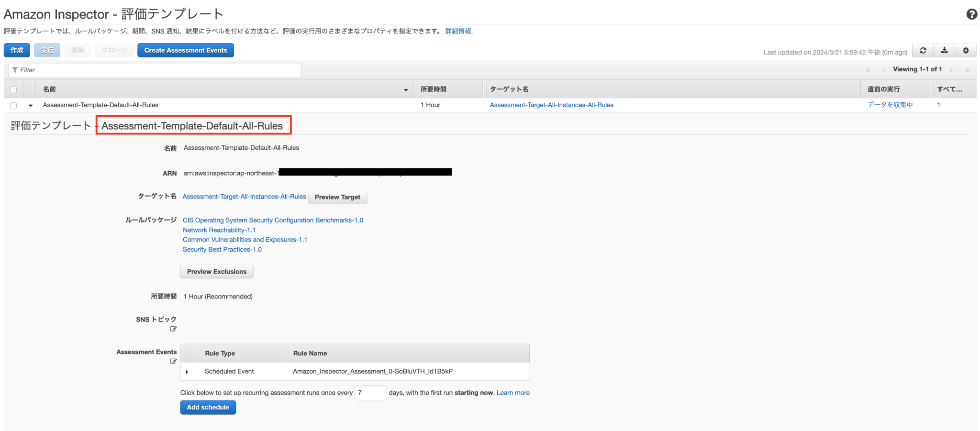
Task: Click the pencil icon beside Assessment Events
Action: 173,362
